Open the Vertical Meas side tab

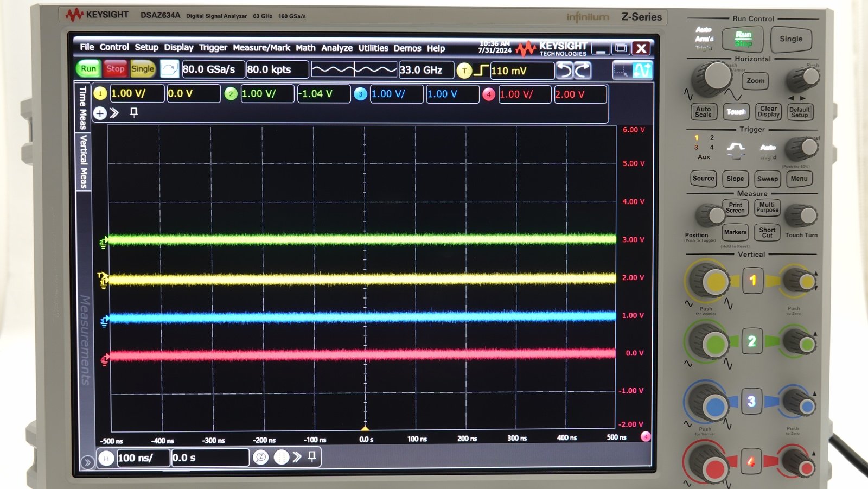point(83,162)
